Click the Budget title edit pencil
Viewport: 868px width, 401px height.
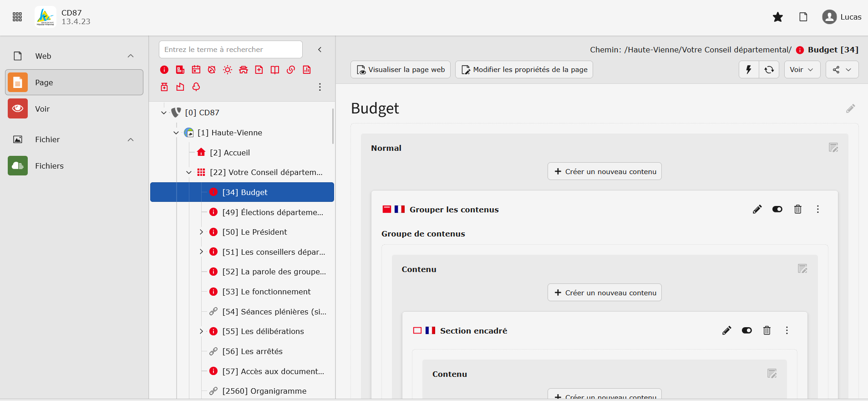851,108
